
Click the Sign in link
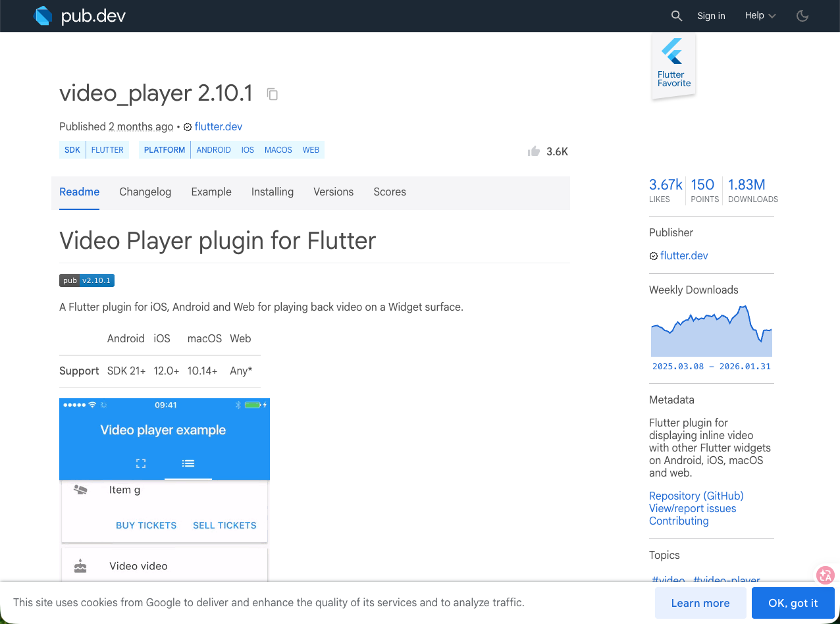click(x=711, y=16)
